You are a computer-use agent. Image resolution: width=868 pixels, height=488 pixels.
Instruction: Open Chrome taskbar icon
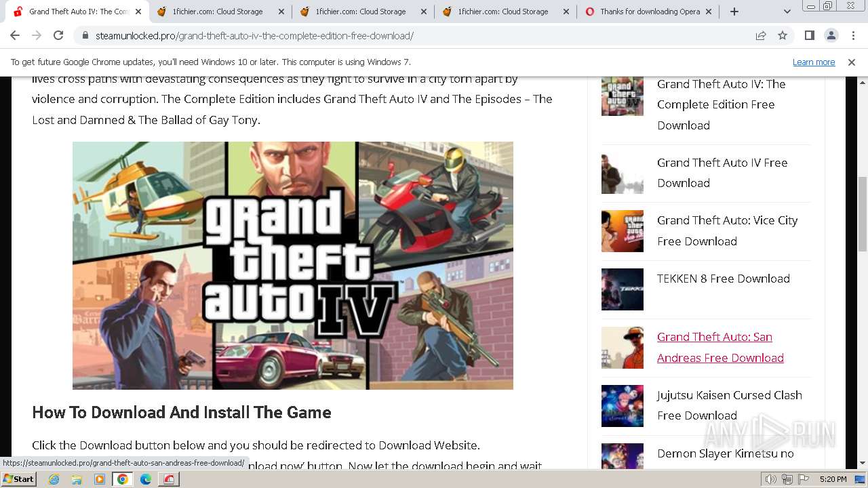(123, 479)
